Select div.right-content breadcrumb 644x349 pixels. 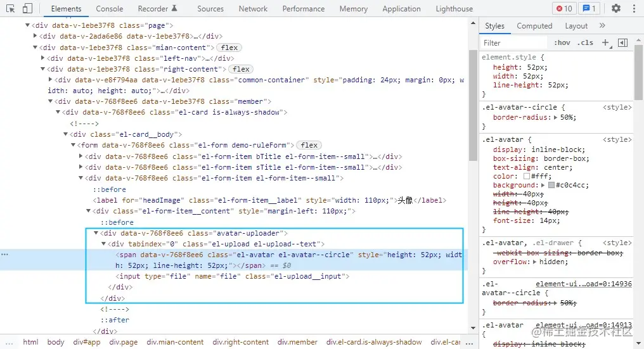(x=241, y=342)
